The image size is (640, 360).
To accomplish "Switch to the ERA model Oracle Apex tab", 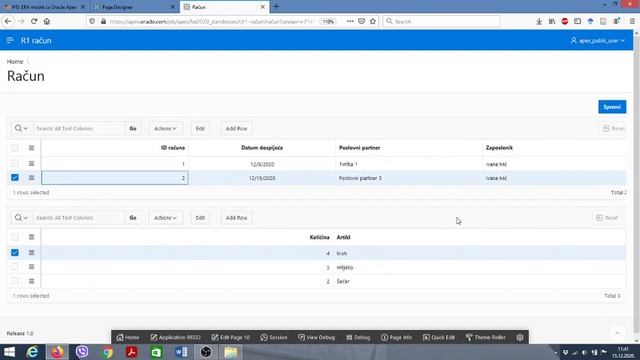I will [44, 7].
